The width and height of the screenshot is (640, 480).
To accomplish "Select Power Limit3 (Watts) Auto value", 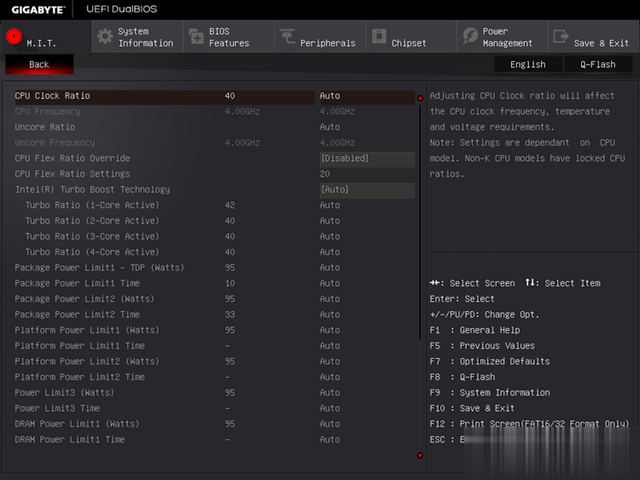I will 330,393.
